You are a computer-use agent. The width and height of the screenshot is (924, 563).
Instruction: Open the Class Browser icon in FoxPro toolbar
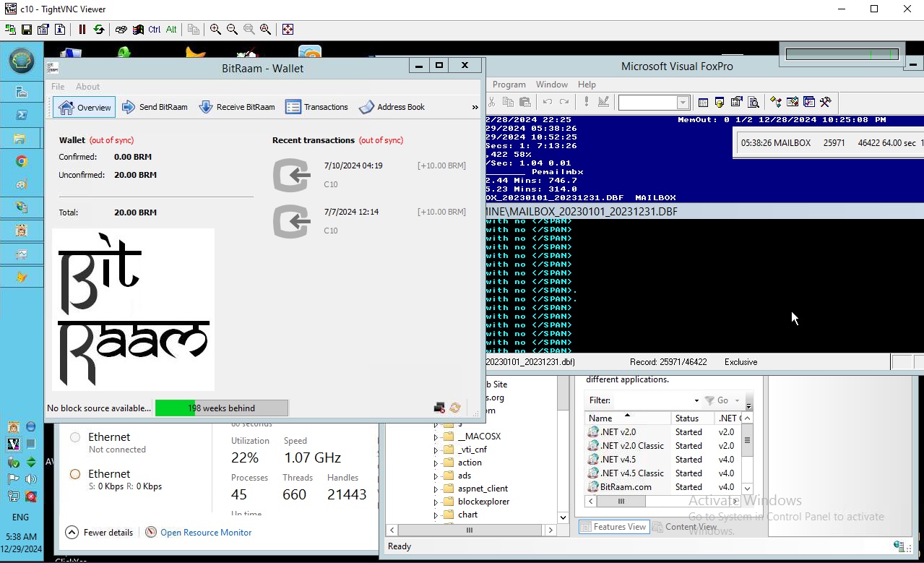point(775,103)
